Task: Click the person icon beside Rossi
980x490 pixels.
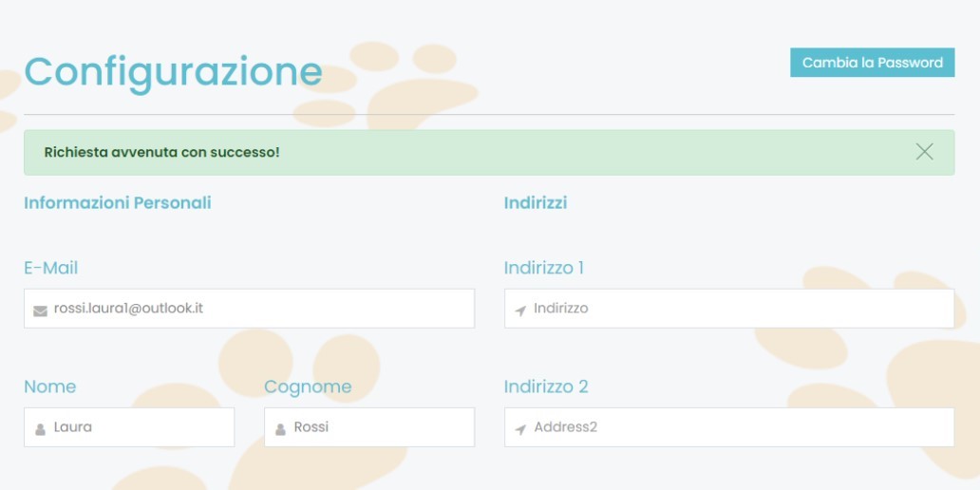Action: tap(280, 429)
